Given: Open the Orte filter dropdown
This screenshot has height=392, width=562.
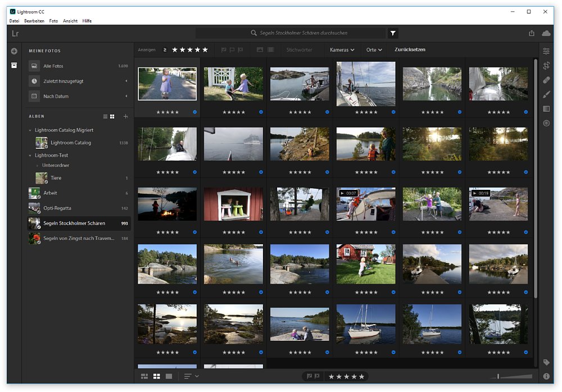Looking at the screenshot, I should pos(374,50).
